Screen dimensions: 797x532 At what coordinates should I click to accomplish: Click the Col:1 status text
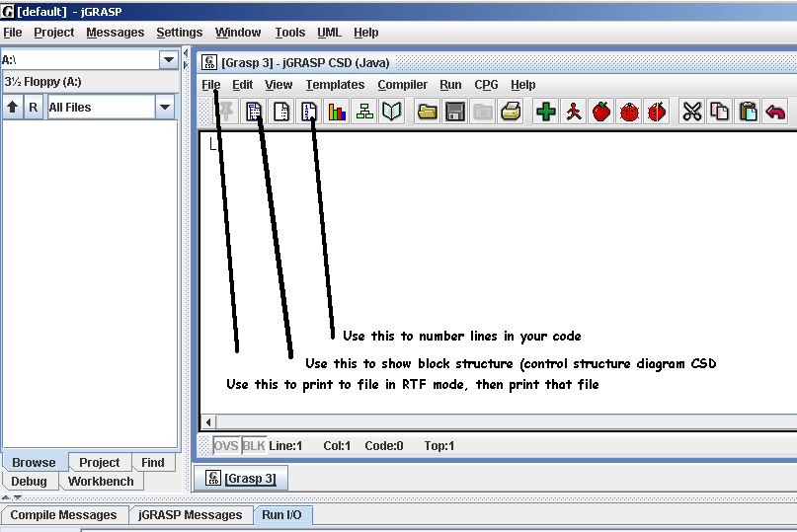pos(337,445)
